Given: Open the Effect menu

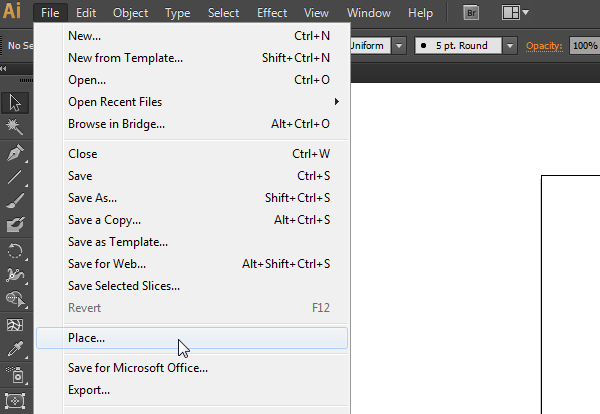Looking at the screenshot, I should tap(272, 13).
